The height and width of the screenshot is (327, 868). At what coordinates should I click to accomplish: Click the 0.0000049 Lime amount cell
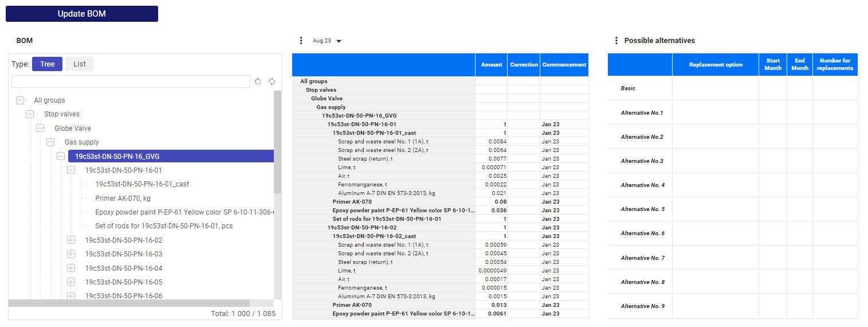491,270
